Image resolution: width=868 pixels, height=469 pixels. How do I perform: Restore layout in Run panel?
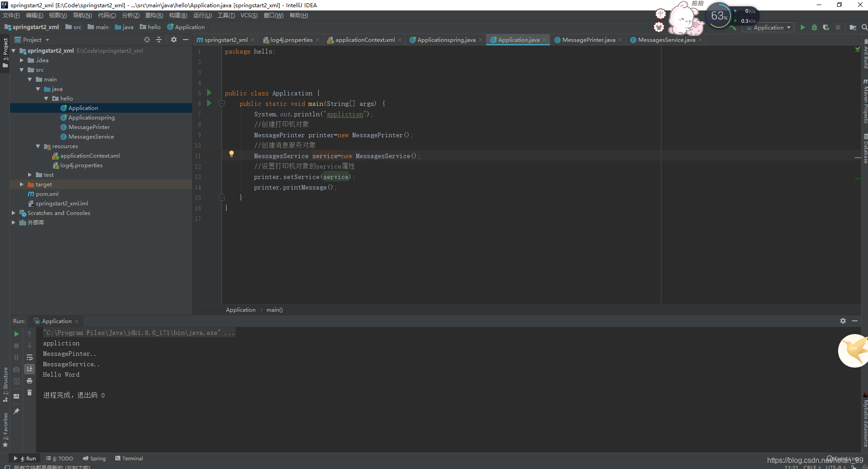click(16, 396)
